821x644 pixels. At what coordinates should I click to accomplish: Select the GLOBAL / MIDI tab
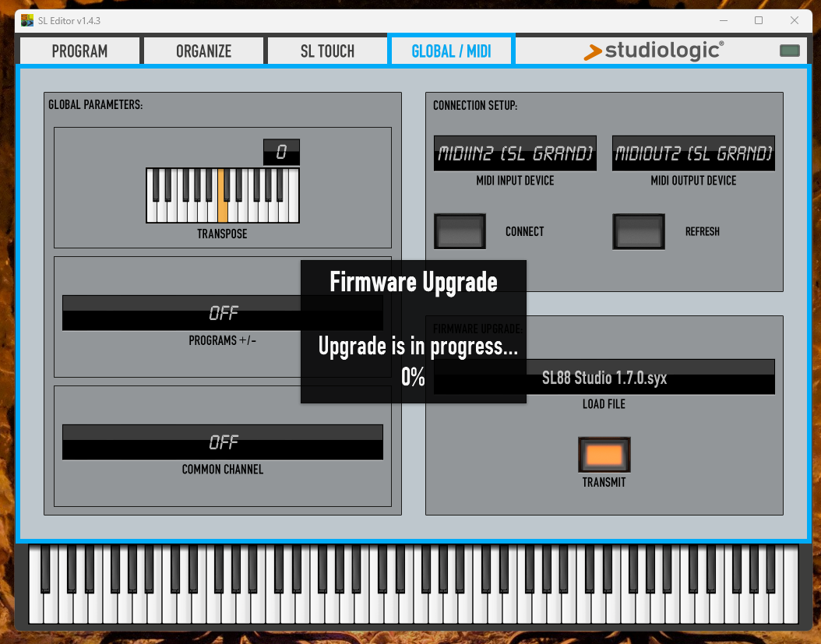pos(451,51)
